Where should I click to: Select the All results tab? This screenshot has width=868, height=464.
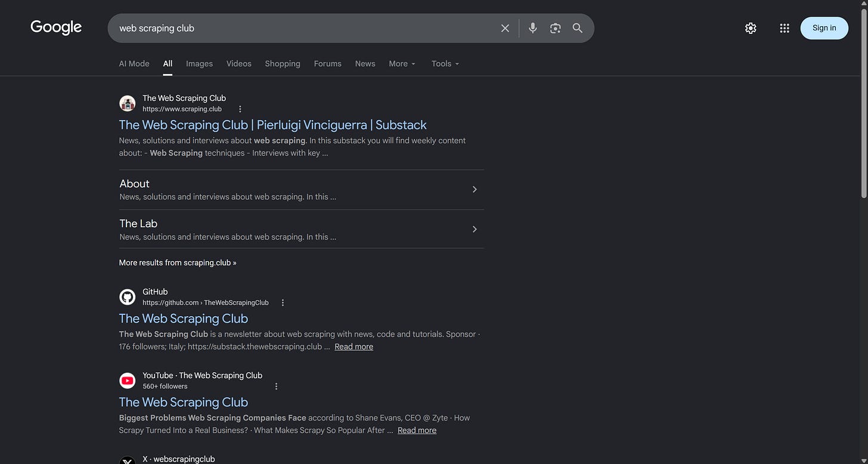(x=168, y=64)
